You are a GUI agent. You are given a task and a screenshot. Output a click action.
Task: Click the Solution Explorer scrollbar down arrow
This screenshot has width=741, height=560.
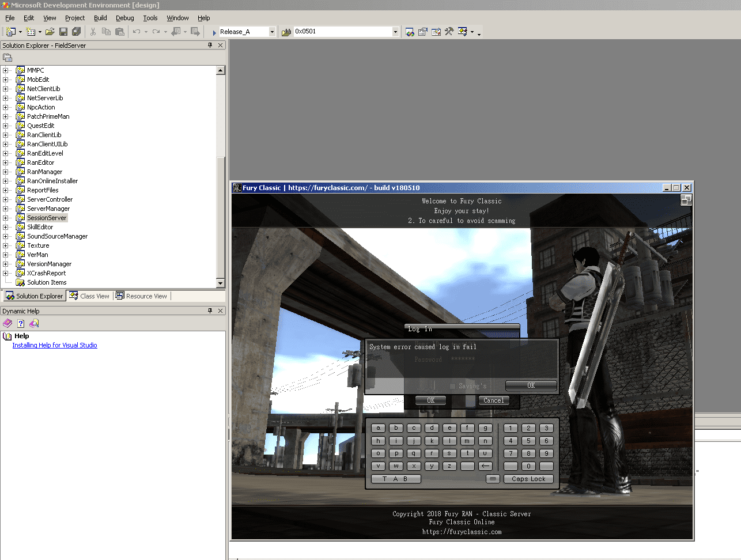pyautogui.click(x=220, y=283)
